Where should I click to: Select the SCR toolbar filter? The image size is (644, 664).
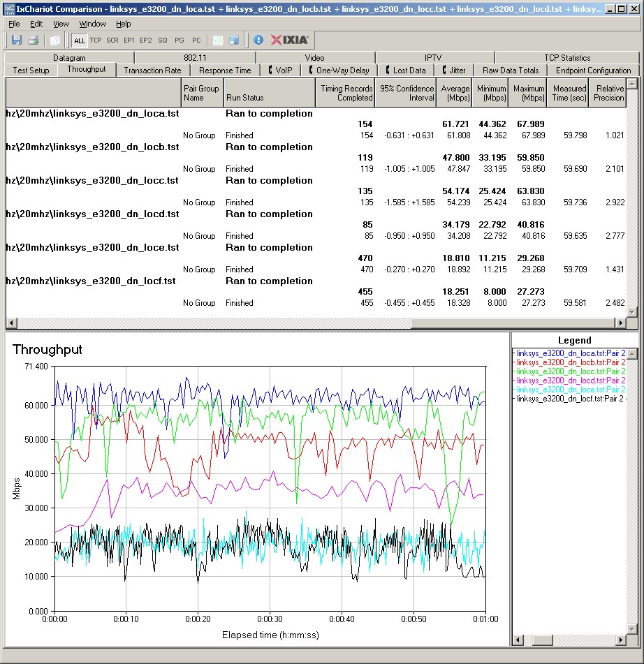point(112,40)
